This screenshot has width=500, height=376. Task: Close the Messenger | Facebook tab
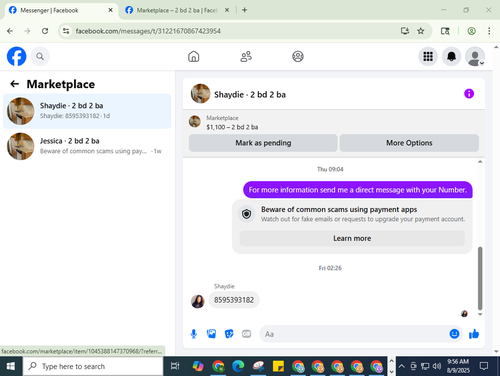coord(110,10)
